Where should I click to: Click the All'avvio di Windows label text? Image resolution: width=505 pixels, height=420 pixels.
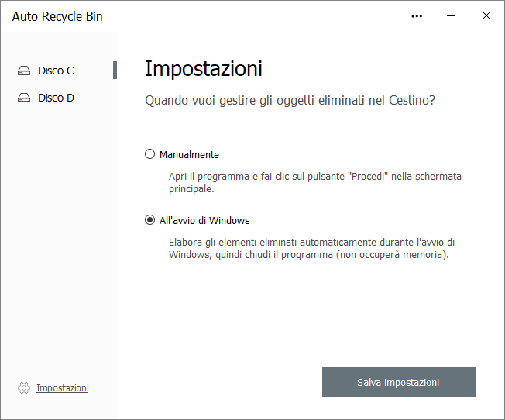(204, 220)
